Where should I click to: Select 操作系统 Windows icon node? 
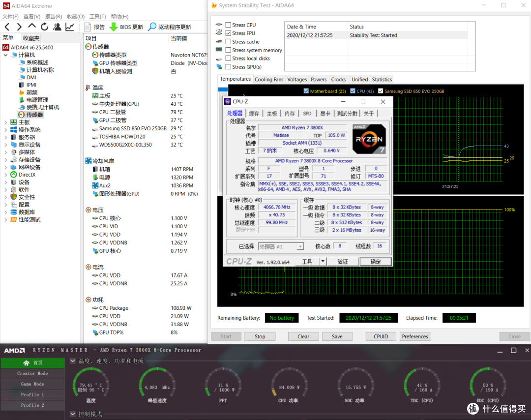coord(14,130)
